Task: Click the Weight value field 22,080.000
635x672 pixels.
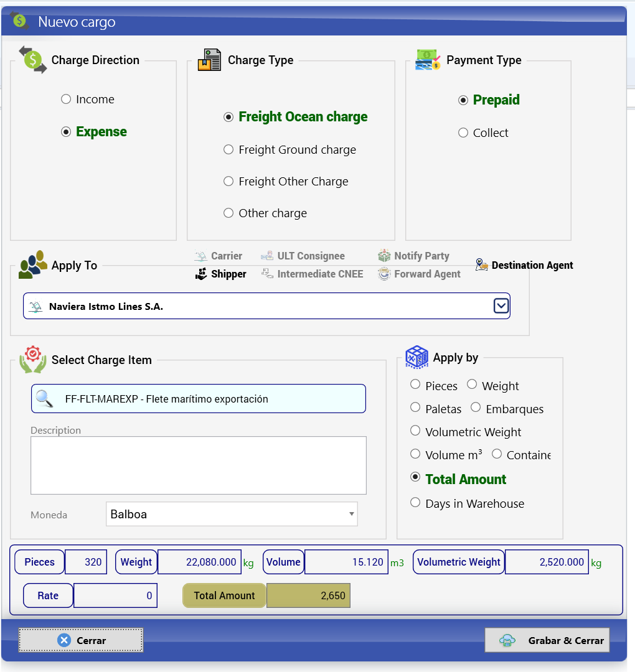Action: (x=199, y=562)
